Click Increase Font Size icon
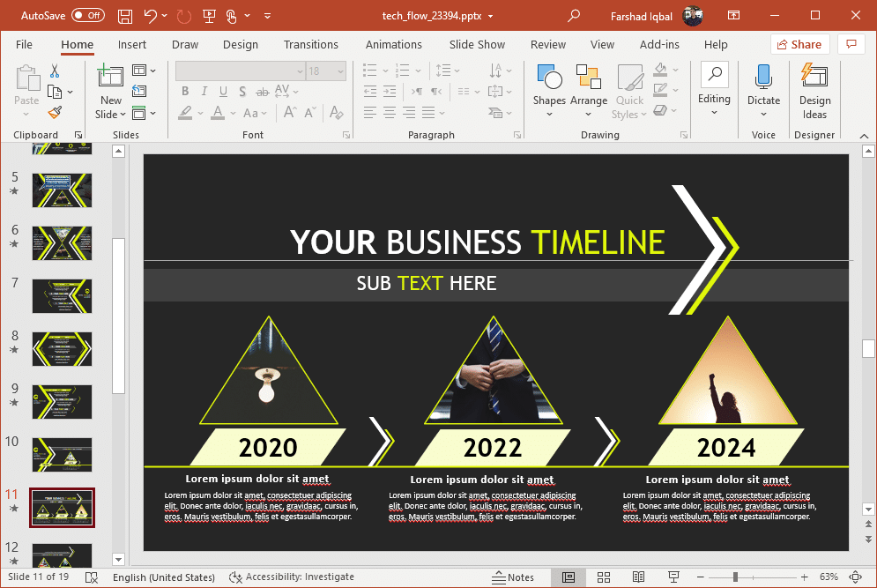 290,113
